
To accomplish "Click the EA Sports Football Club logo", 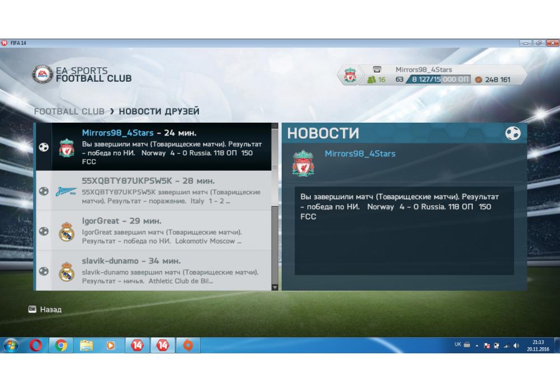I will pyautogui.click(x=43, y=74).
